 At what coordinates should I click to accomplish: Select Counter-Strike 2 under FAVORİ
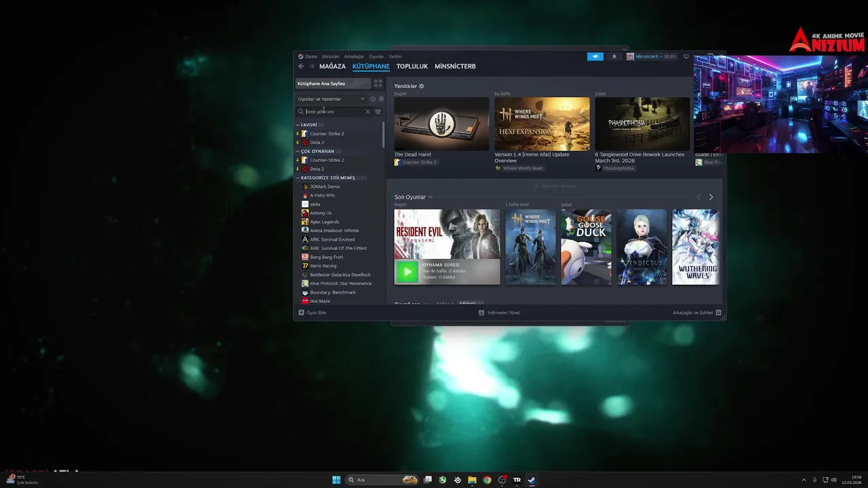point(327,134)
